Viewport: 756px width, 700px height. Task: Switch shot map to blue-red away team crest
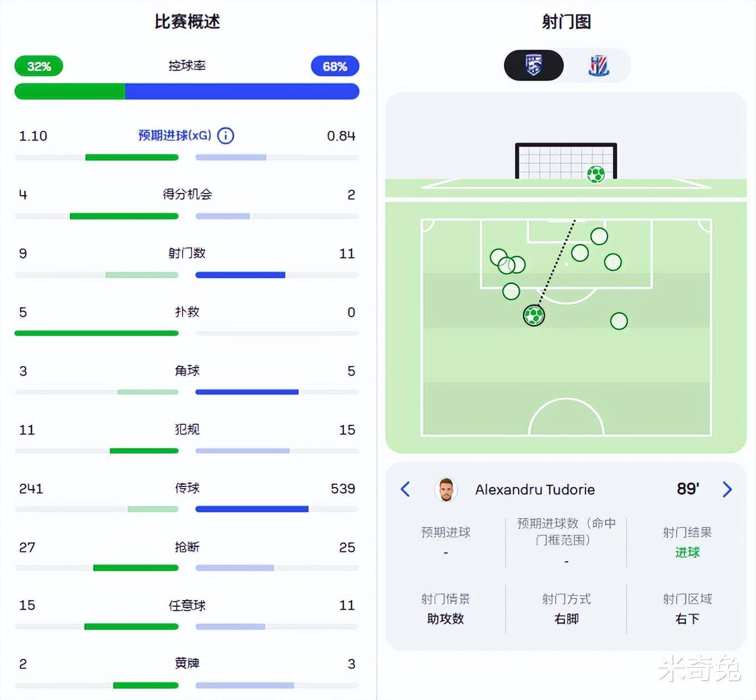click(598, 65)
